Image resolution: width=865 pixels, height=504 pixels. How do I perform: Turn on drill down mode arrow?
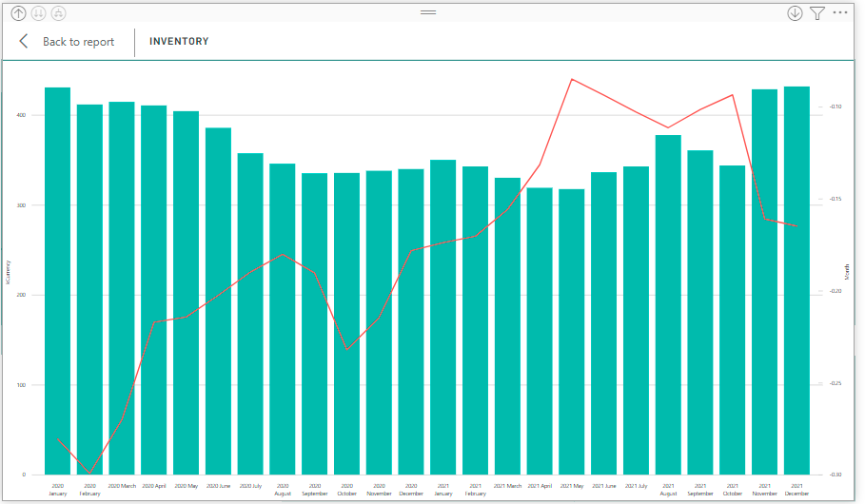click(x=795, y=13)
